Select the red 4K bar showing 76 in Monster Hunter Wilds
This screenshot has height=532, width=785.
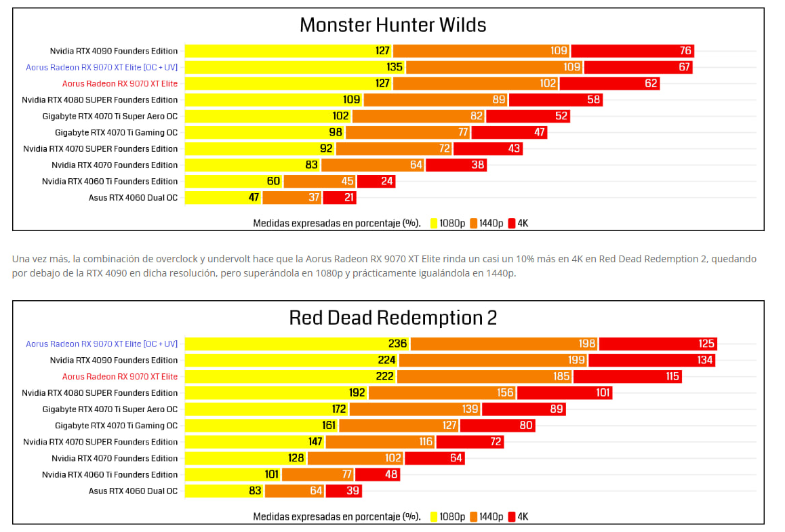pyautogui.click(x=632, y=51)
